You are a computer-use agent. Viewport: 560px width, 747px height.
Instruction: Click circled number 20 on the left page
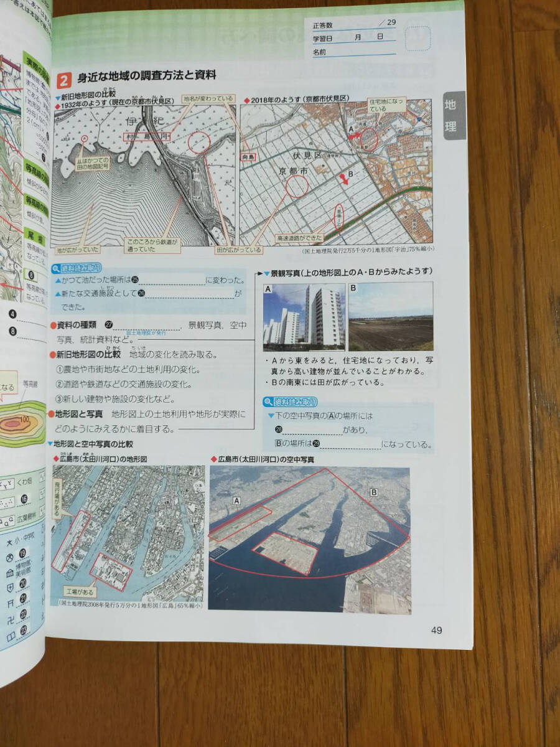[23, 583]
